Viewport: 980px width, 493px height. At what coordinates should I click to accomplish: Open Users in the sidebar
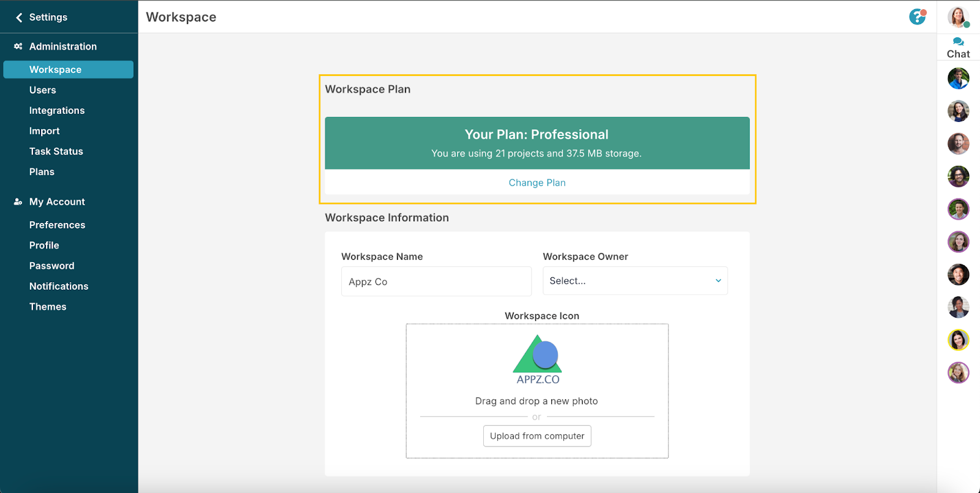43,90
